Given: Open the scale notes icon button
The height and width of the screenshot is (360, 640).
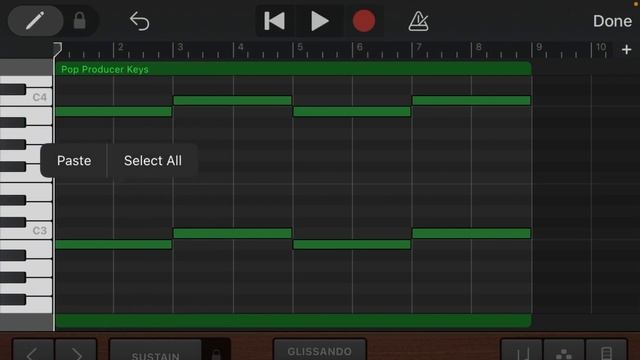Looking at the screenshot, I should coord(522,351).
